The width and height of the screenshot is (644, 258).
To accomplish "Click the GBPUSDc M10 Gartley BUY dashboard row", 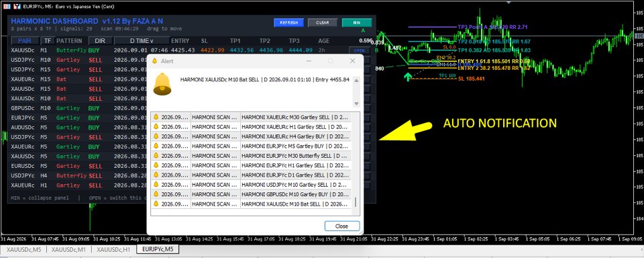I will tap(78, 108).
